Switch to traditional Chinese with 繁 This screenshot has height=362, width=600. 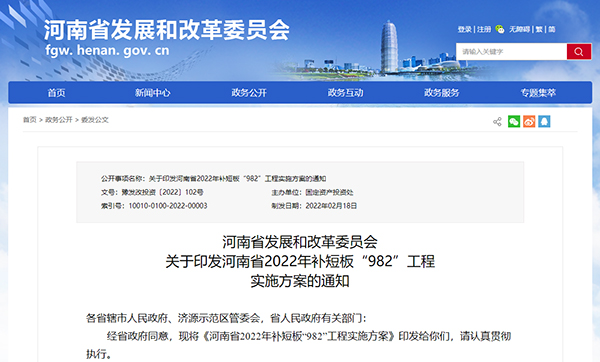pyautogui.click(x=539, y=29)
